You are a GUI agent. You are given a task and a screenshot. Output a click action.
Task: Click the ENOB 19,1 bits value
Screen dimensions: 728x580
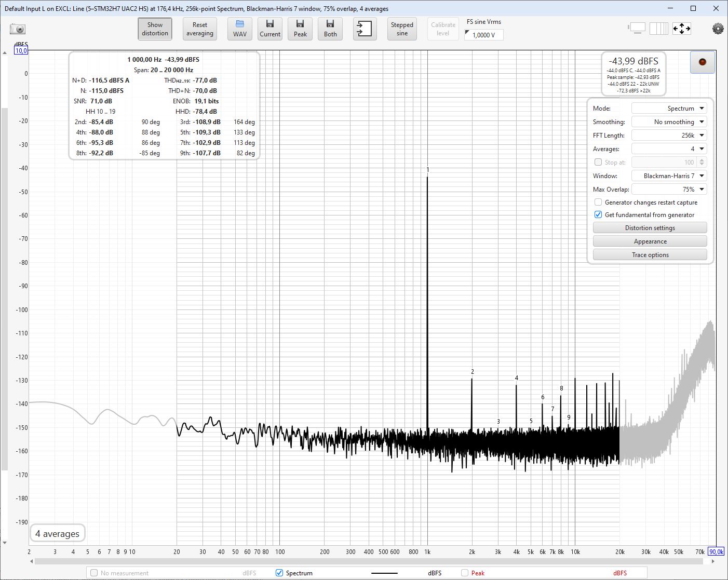coord(207,101)
